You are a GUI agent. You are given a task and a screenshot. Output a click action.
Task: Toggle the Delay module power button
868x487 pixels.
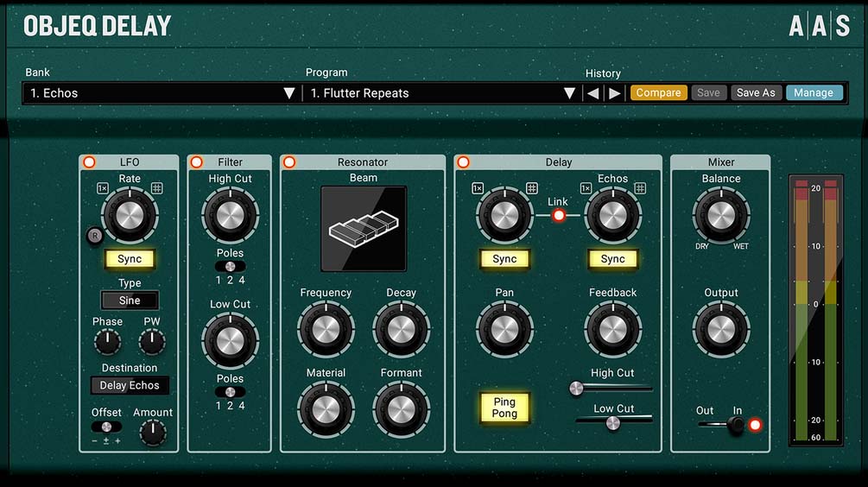click(463, 162)
